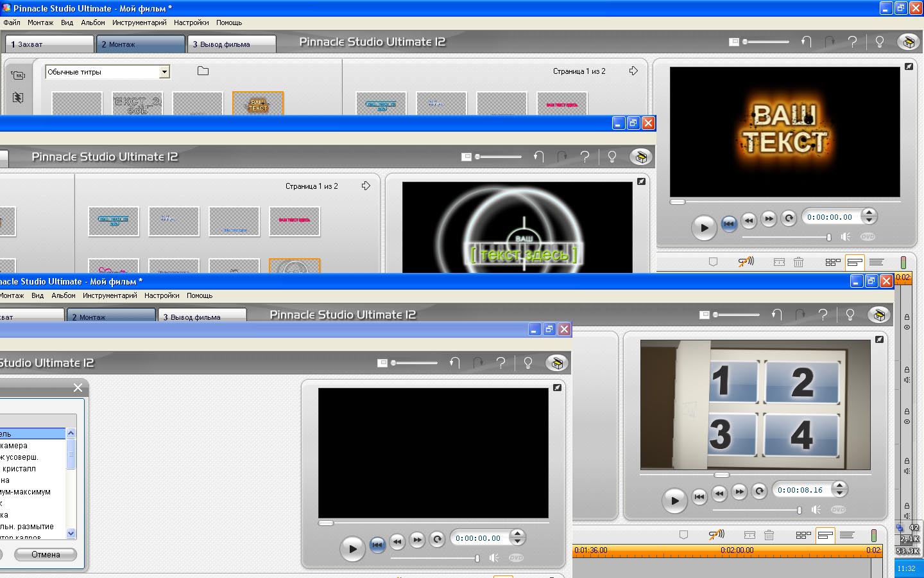The height and width of the screenshot is (578, 924).
Task: Click Undo above the 1-2-3-4 preview
Action: (777, 315)
